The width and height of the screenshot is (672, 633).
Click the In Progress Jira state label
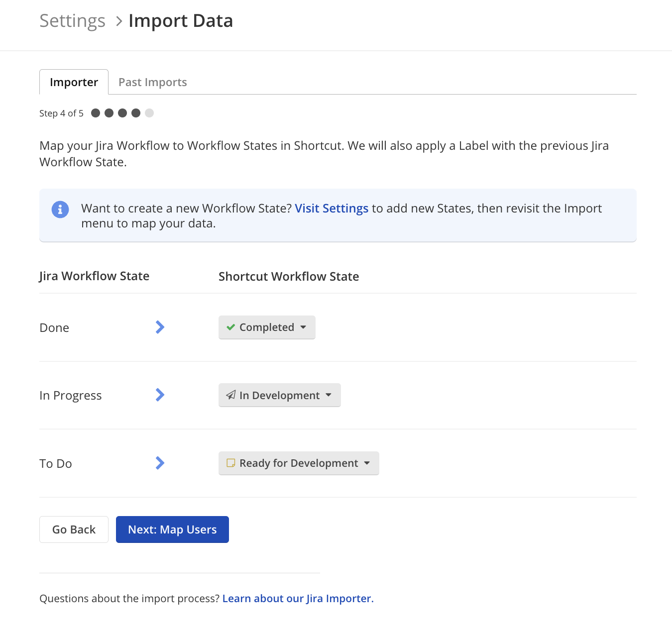click(x=70, y=396)
